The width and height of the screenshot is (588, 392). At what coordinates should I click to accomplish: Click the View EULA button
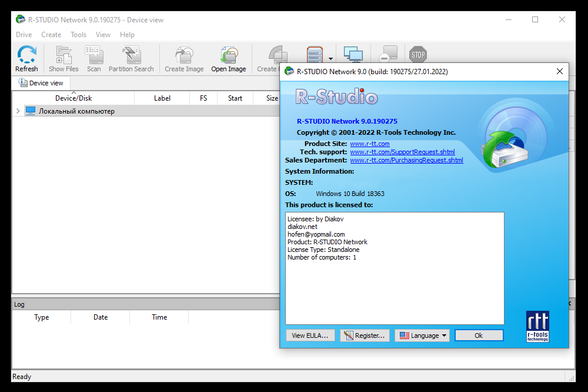[x=310, y=335]
